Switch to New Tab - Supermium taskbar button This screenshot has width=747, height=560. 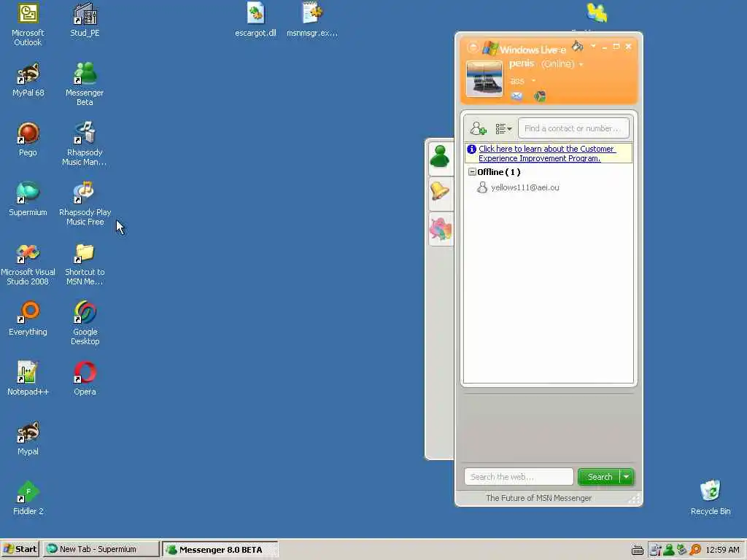[x=101, y=549]
